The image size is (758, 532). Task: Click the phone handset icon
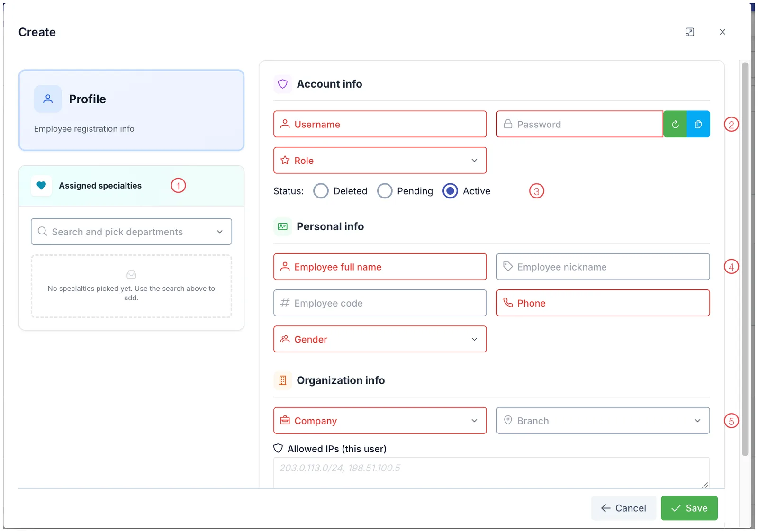[508, 303]
